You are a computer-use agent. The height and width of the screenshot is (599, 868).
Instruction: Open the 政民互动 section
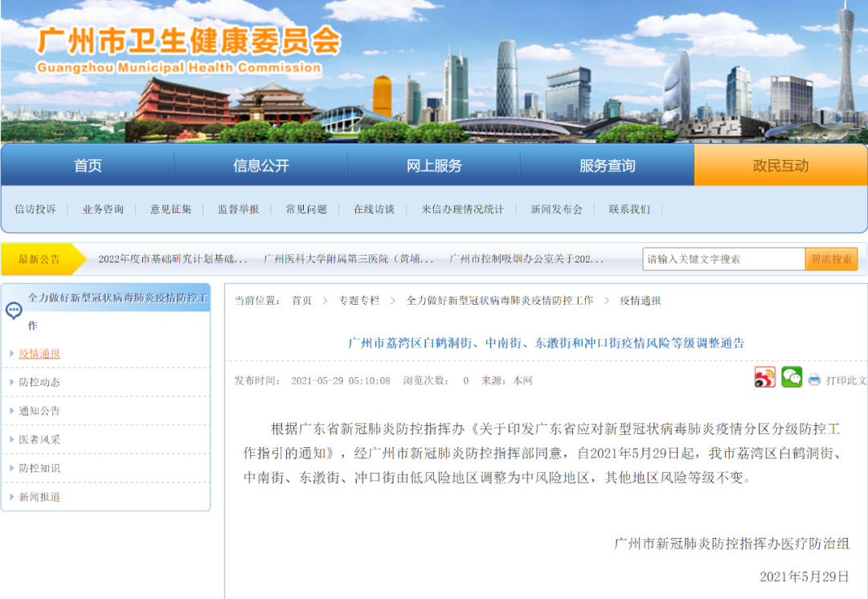(x=780, y=166)
